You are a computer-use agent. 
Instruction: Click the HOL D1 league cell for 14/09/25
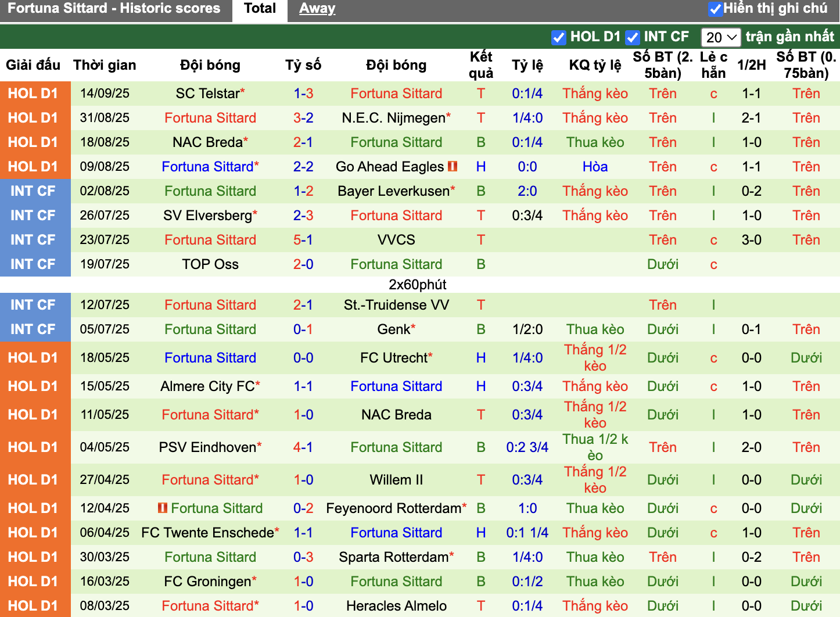(x=35, y=94)
